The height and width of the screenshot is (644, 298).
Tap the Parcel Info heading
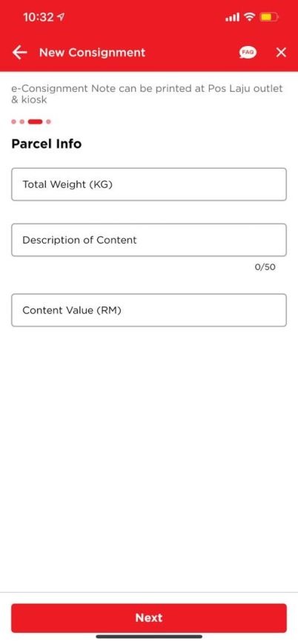(x=47, y=144)
